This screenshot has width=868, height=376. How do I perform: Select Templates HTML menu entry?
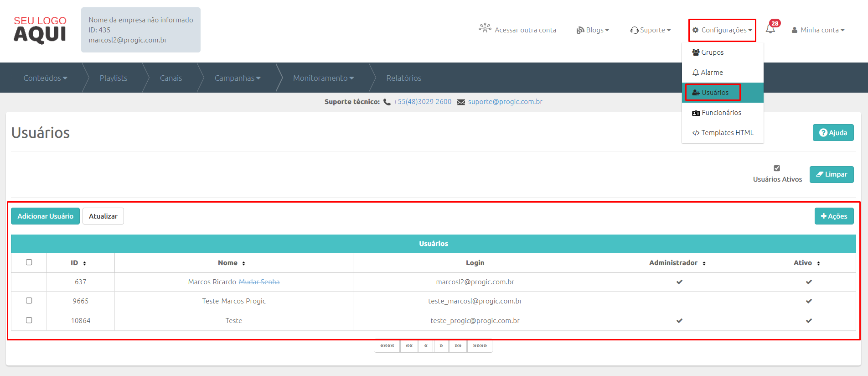(723, 133)
